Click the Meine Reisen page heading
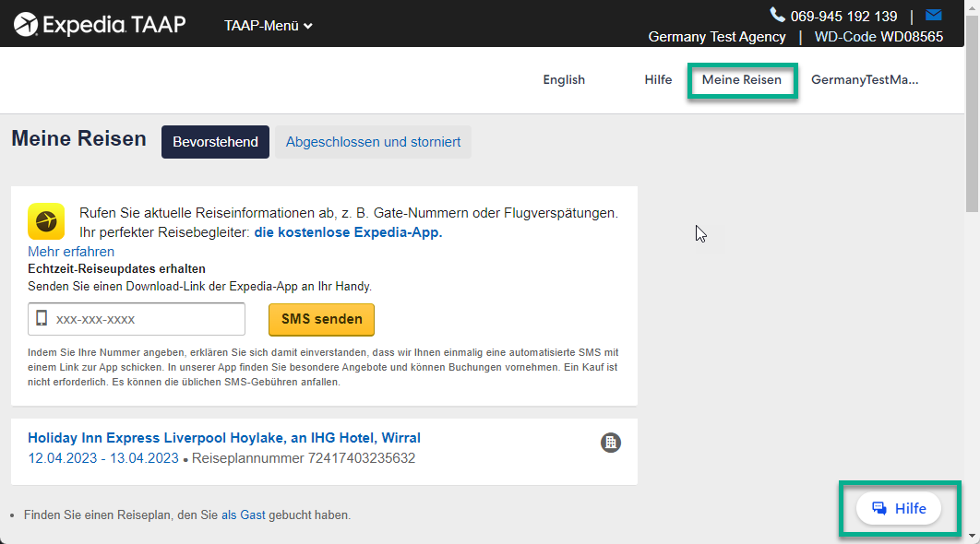The height and width of the screenshot is (544, 980). coord(78,138)
